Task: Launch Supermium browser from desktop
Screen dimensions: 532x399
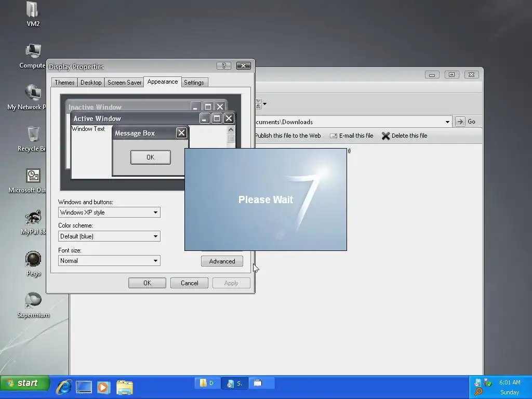Action: [x=33, y=301]
